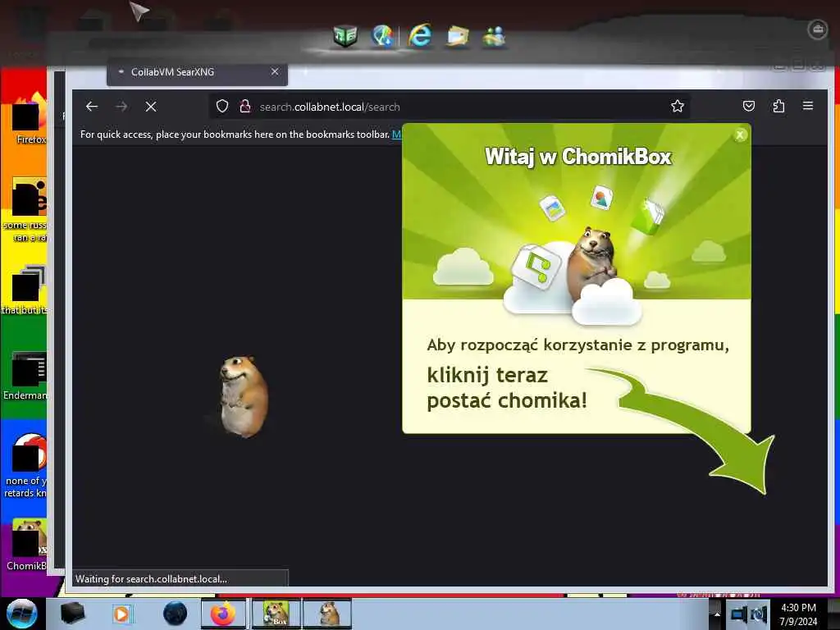Screen dimensions: 840x630
Task: Open the ChomikBox taskbar button labeled Box
Action: tap(276, 614)
